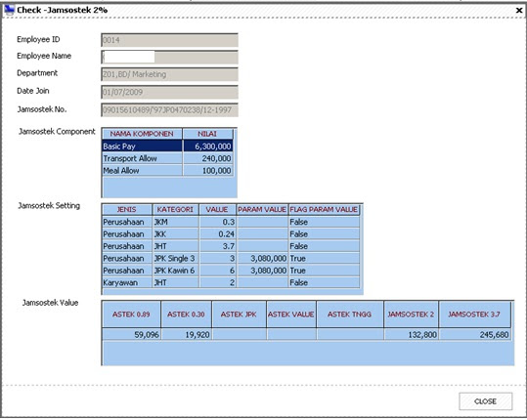Click the ASTEK JPK column header

(239, 315)
